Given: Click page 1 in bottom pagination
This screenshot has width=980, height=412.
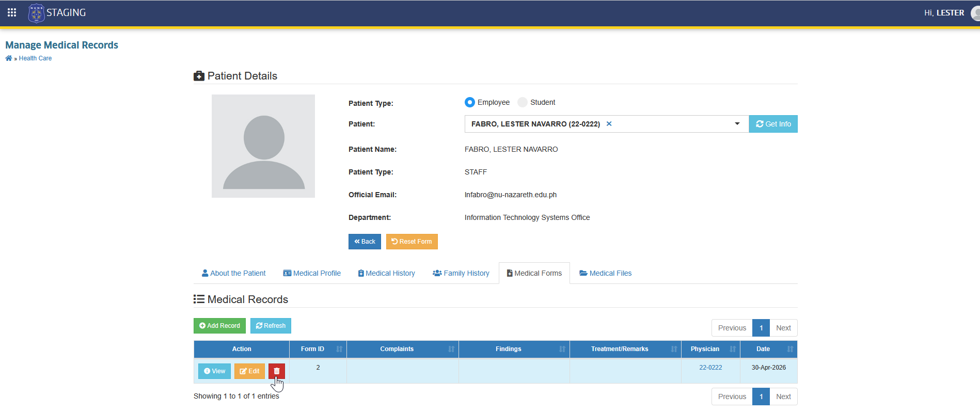Looking at the screenshot, I should pos(761,397).
